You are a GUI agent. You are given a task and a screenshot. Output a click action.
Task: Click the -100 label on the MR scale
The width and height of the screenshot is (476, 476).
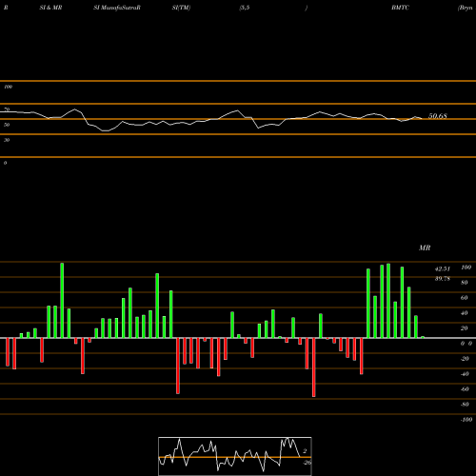[466, 420]
